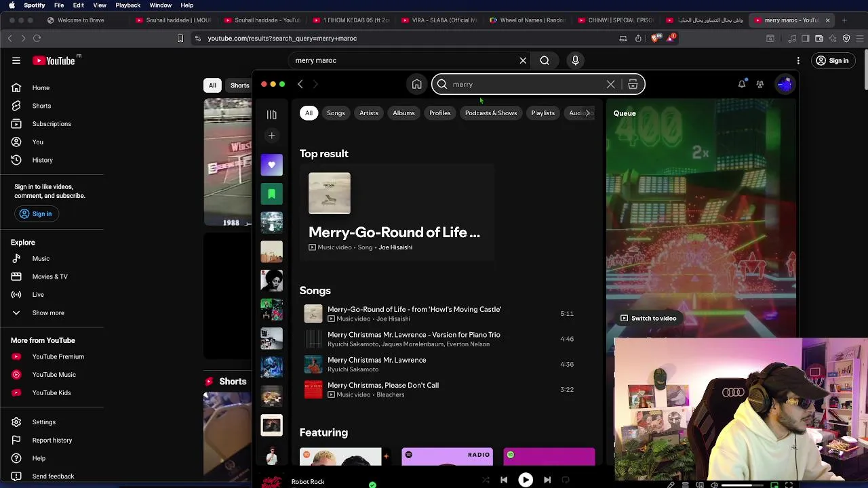Open Spotify Home via house icon
The width and height of the screenshot is (868, 488).
tap(416, 84)
